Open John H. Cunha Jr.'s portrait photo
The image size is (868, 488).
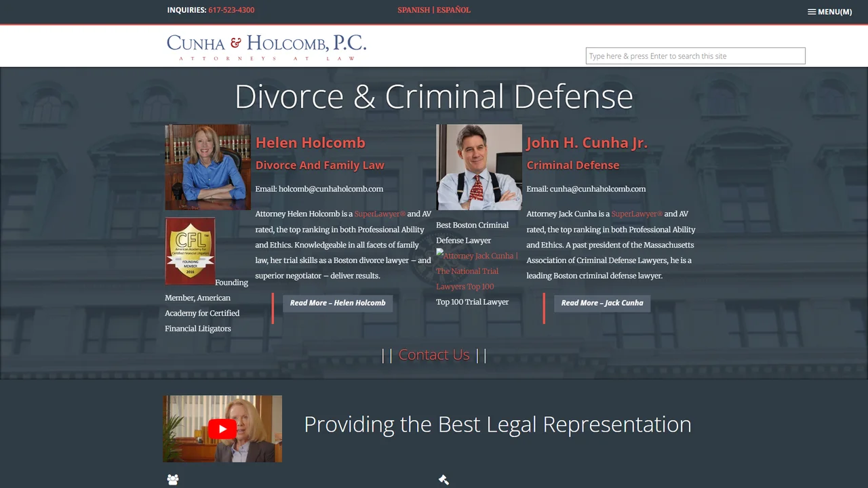point(479,167)
